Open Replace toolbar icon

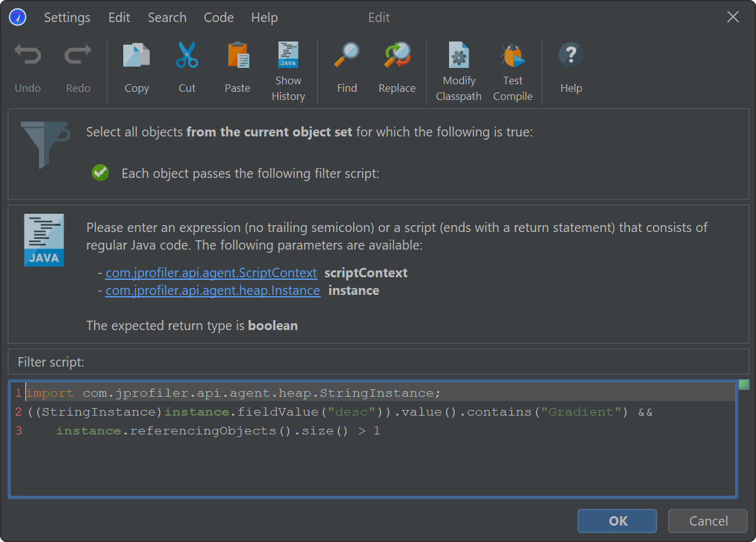[397, 55]
